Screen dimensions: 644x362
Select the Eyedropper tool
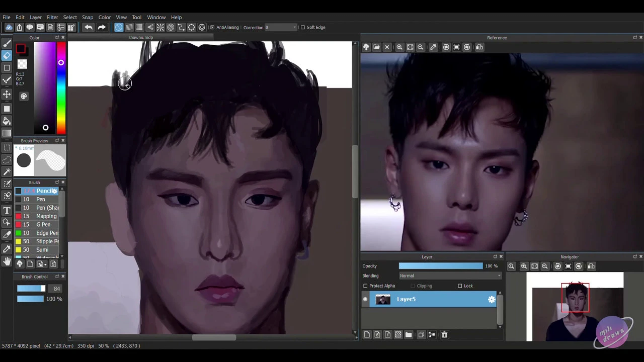point(7,248)
